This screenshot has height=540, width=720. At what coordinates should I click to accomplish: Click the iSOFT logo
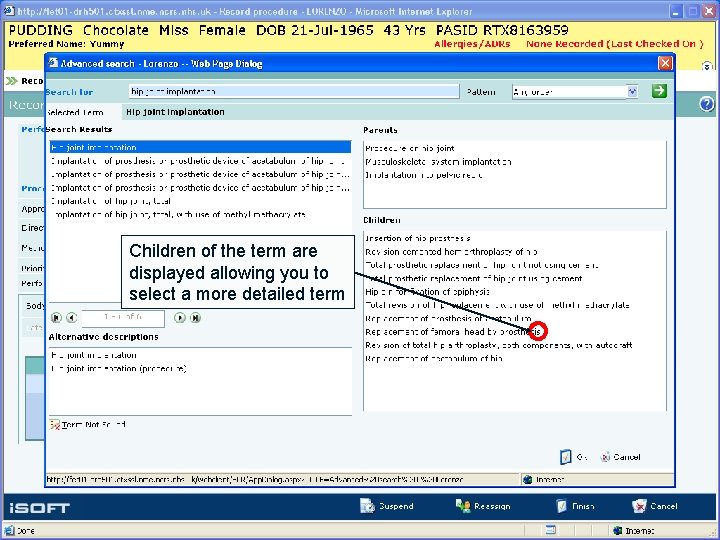tap(39, 508)
